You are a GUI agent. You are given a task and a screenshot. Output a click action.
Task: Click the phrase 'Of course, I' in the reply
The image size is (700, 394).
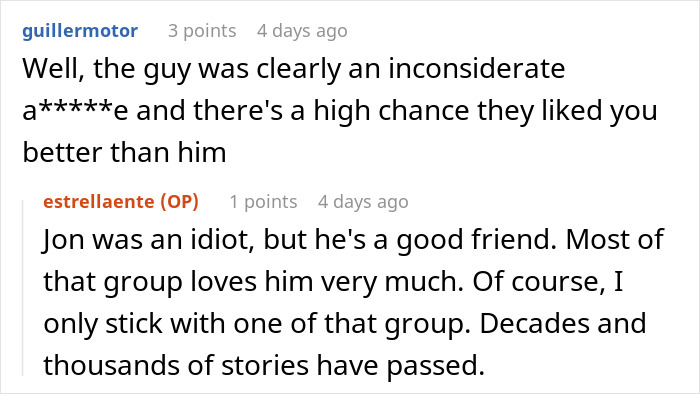pos(548,282)
